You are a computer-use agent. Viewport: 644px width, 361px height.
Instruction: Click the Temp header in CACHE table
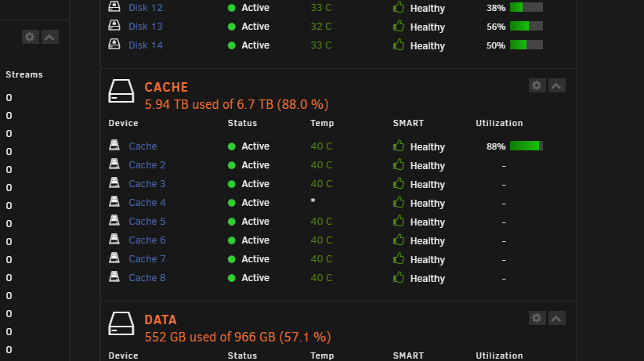pos(322,123)
